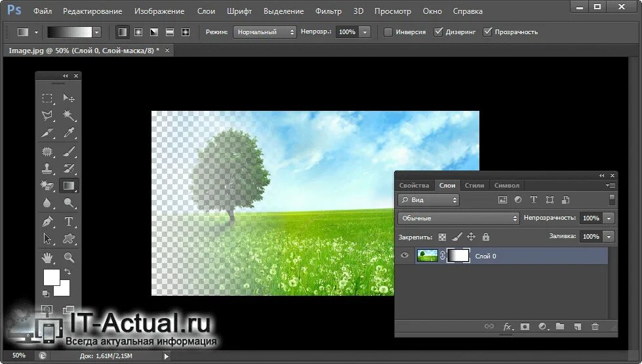Screen dimensions: 642x364
Task: Toggle lock position icon
Action: click(471, 237)
